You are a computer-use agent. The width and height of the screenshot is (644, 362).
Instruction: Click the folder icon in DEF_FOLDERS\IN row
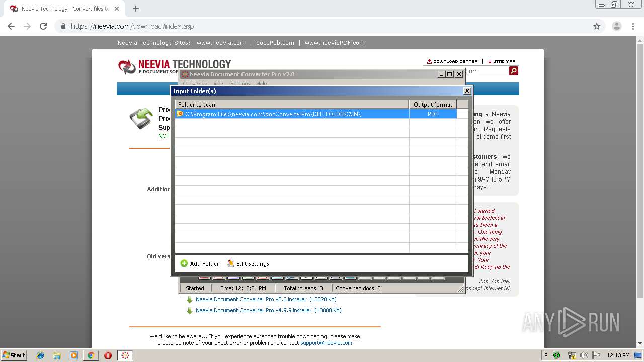pyautogui.click(x=180, y=114)
